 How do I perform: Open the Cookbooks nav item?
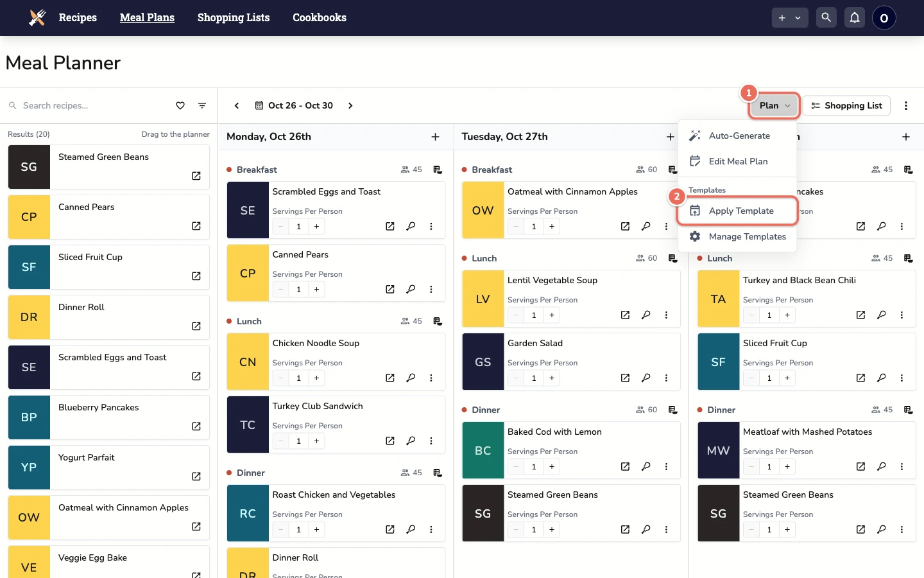pos(320,17)
